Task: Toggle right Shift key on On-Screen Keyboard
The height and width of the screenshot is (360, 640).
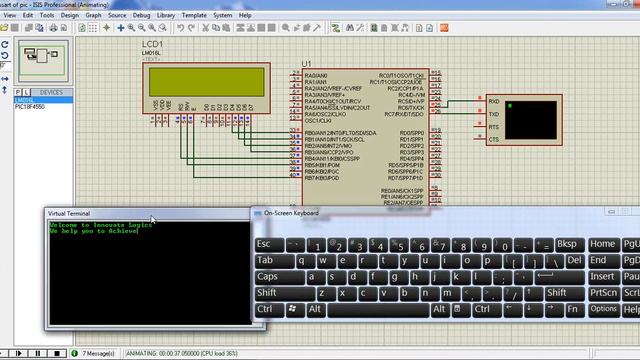Action: pos(564,293)
